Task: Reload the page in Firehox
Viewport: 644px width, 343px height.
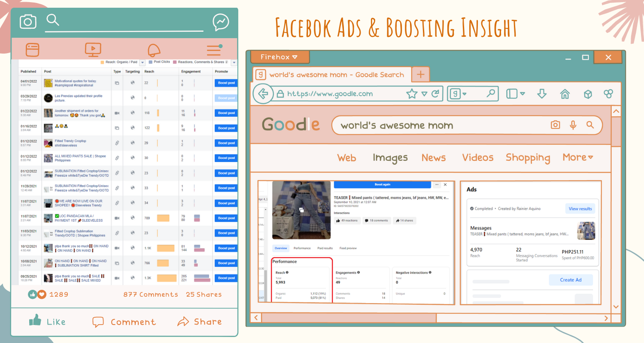Action: coord(435,94)
